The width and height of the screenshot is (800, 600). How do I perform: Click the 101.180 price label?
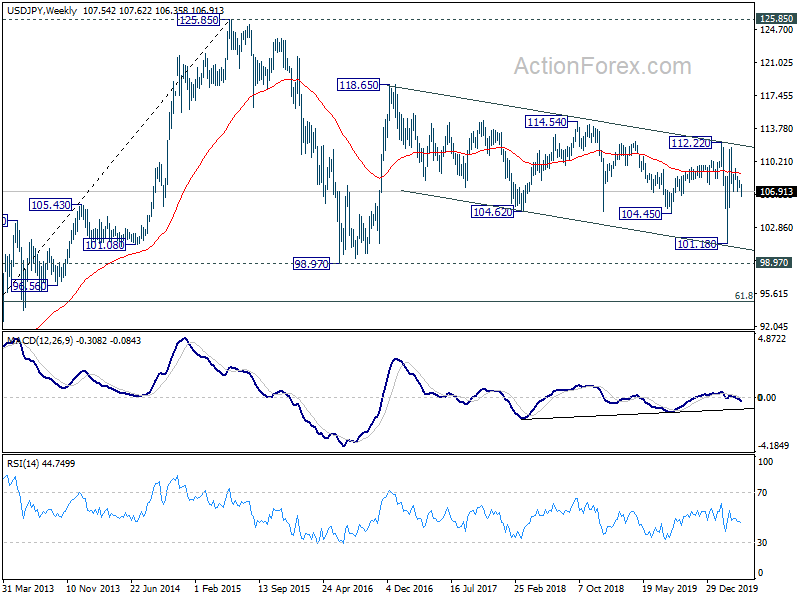(696, 244)
